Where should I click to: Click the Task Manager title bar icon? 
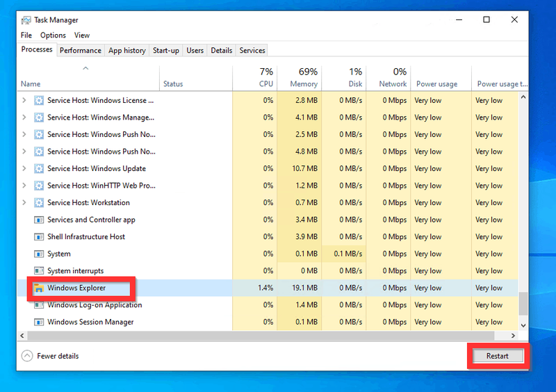(26, 20)
